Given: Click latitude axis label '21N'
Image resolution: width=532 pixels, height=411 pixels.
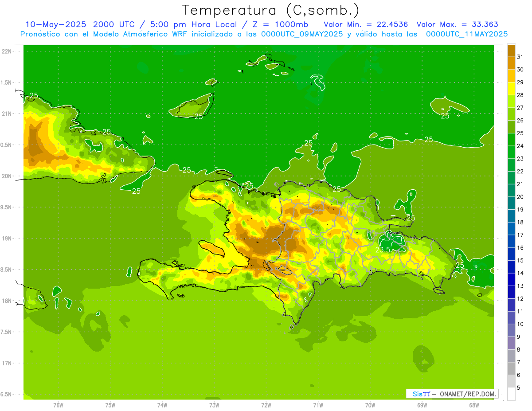Looking at the screenshot, I should (x=6, y=114).
